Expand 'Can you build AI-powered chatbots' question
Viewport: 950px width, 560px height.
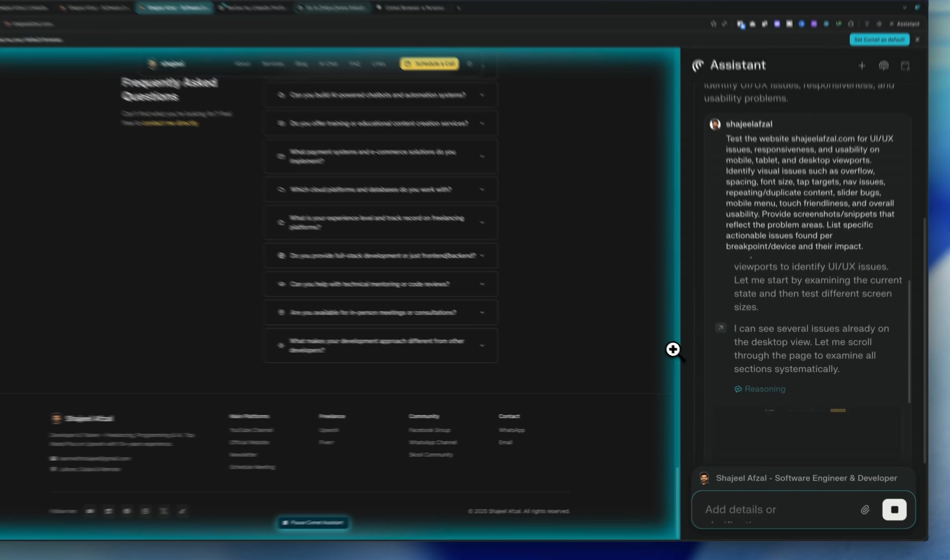(381, 95)
